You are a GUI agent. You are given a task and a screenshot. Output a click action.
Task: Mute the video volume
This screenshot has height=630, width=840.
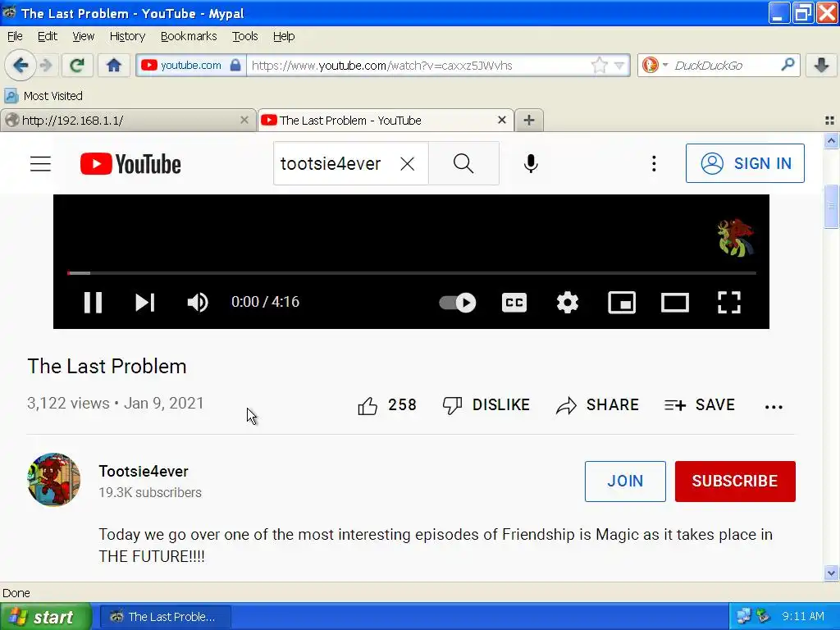pyautogui.click(x=198, y=302)
